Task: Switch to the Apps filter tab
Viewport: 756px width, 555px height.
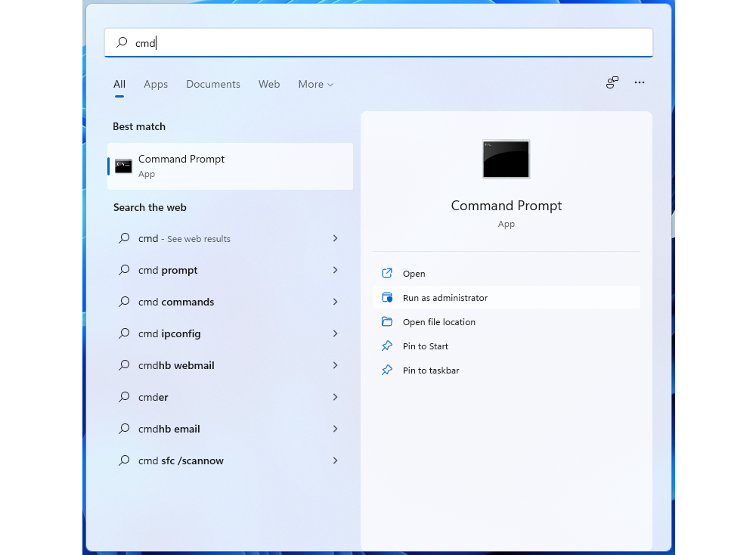Action: [156, 85]
